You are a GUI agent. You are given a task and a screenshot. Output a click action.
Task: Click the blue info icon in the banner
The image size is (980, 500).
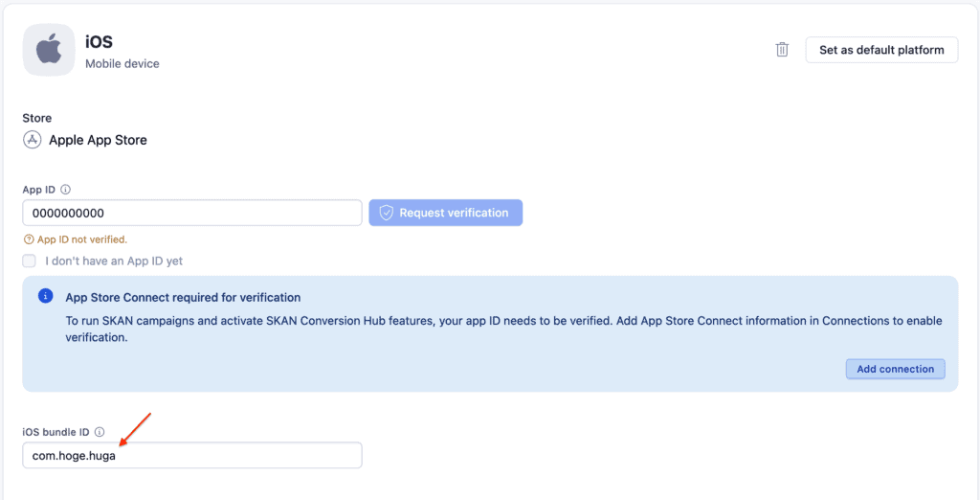(x=46, y=296)
